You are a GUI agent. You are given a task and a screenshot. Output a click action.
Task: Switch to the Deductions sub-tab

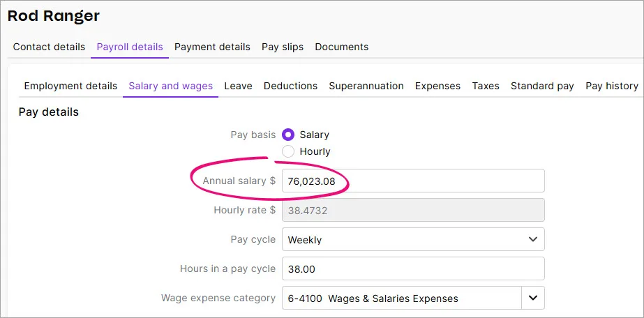[290, 86]
